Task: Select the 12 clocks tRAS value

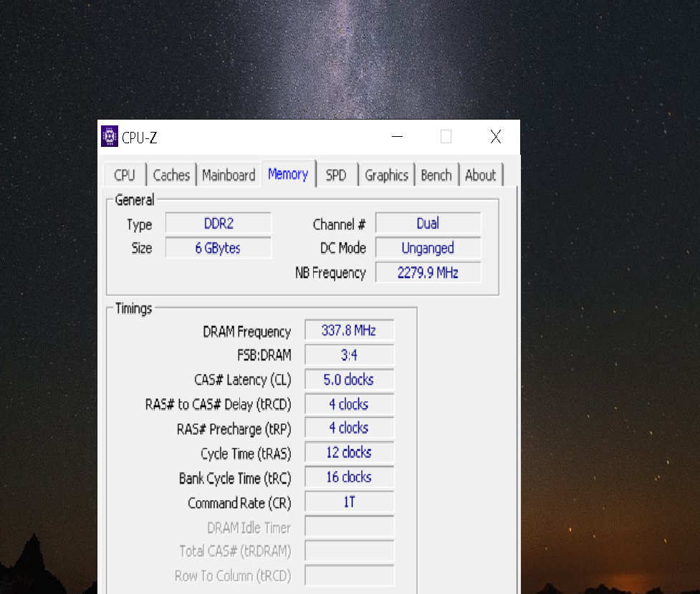Action: coord(349,452)
